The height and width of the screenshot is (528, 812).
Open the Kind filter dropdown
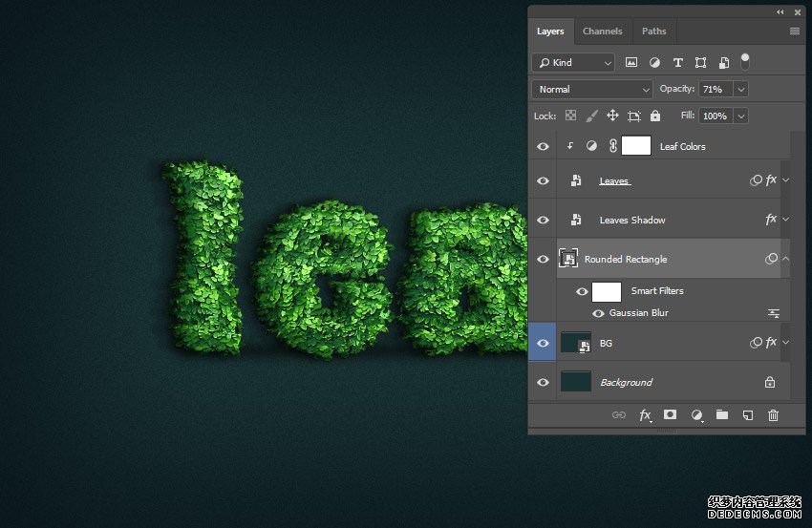click(x=573, y=63)
